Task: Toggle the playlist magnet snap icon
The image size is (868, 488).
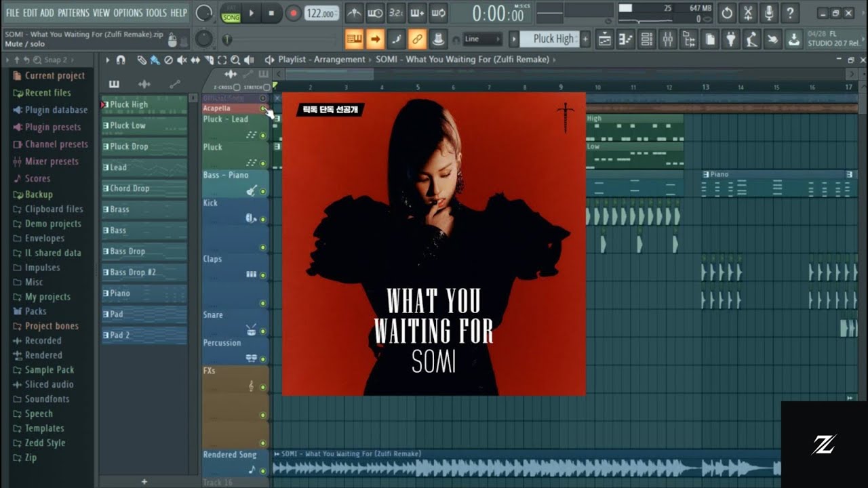Action: [121, 60]
